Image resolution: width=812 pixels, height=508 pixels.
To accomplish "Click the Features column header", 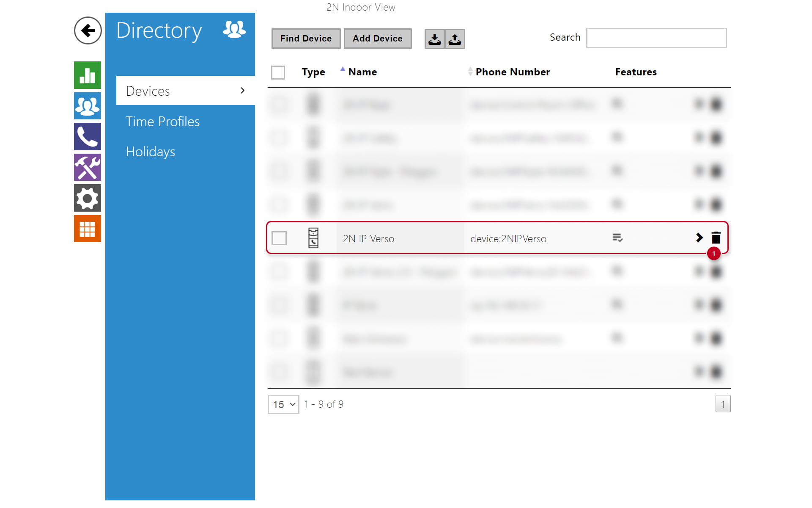I will point(636,72).
